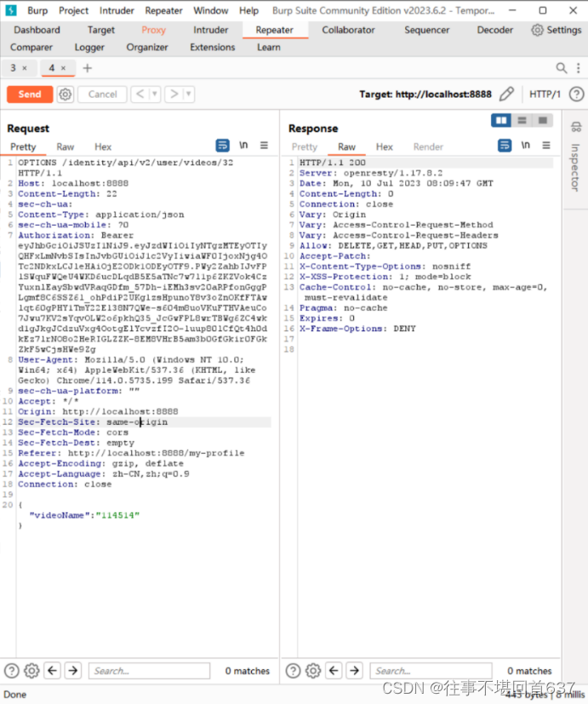Toggle response non-printable chars \n
The image size is (588, 704).
coord(525,145)
